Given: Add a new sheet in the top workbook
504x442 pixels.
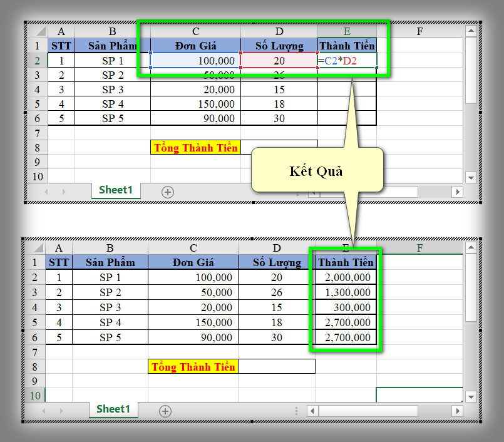Looking at the screenshot, I should point(168,192).
